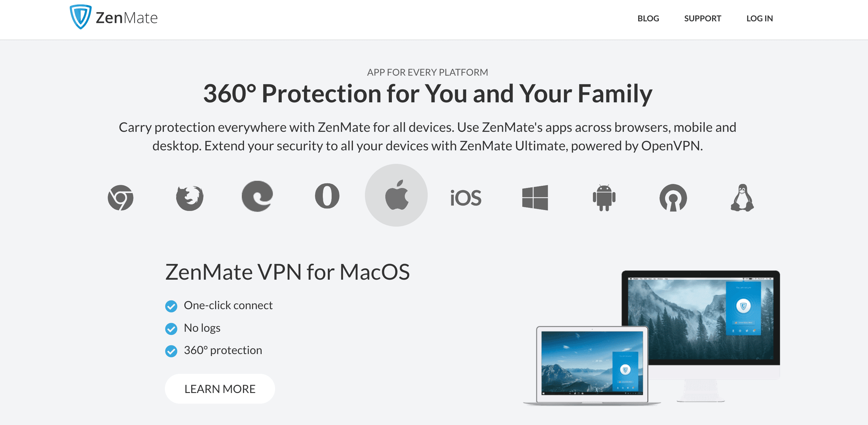
Task: Click the MacBook laptop screenshot image
Action: point(592,365)
